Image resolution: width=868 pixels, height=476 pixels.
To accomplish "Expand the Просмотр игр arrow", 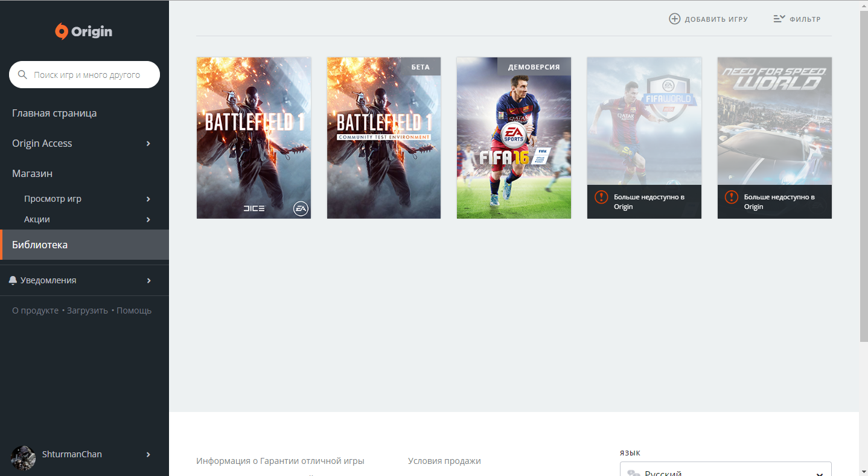I will (148, 199).
